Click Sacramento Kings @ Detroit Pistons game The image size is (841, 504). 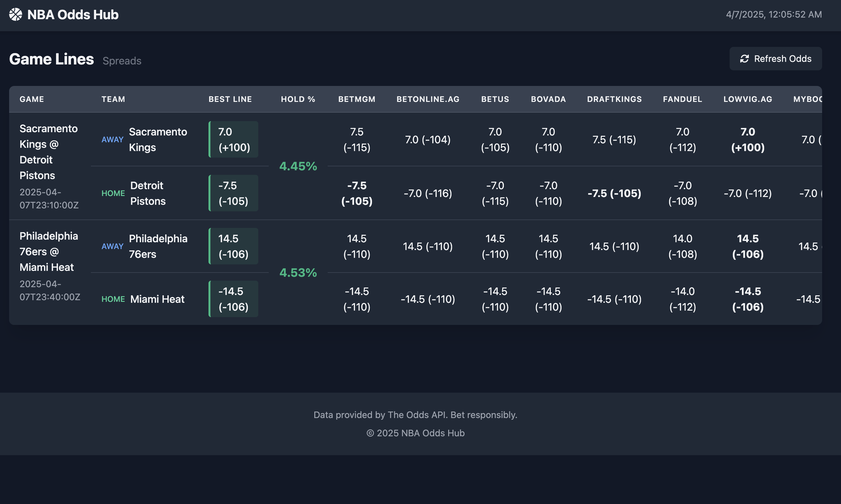49,152
